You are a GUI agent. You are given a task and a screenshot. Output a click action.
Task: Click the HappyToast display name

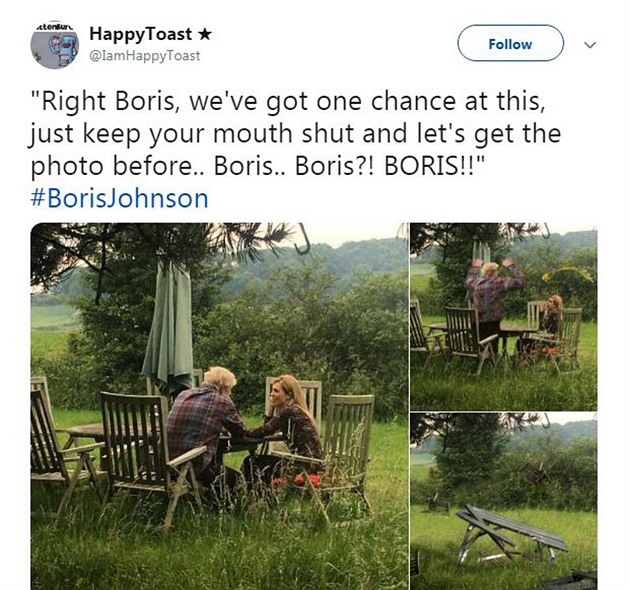click(140, 35)
